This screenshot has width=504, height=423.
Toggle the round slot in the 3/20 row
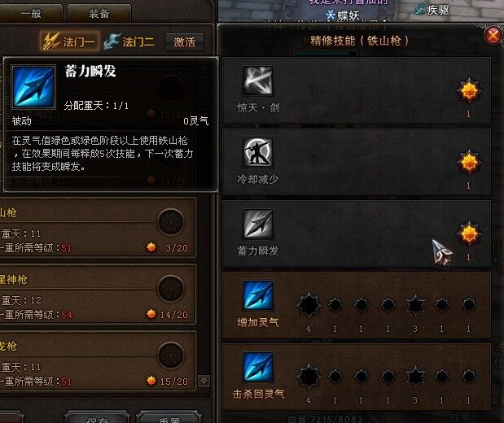tap(171, 222)
